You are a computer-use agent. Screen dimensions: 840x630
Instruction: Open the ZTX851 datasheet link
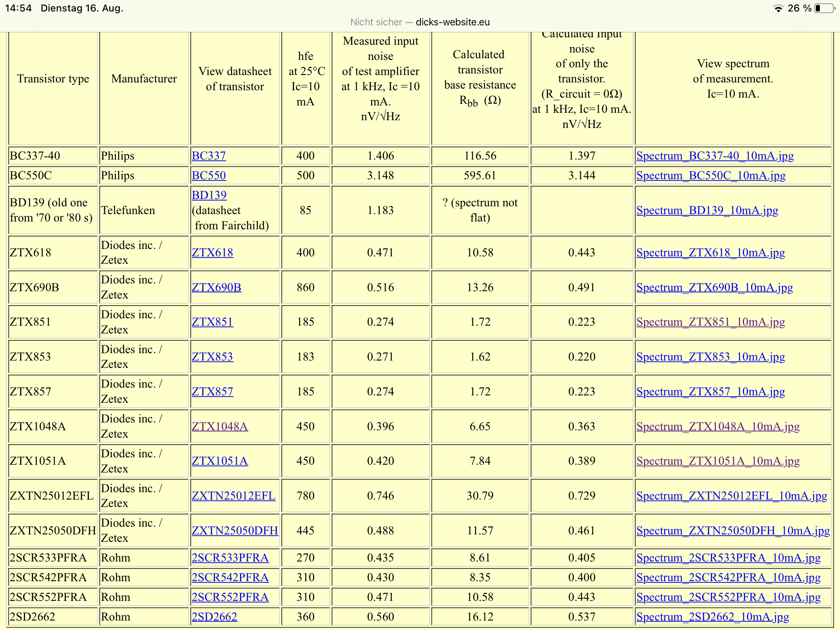[x=212, y=322]
